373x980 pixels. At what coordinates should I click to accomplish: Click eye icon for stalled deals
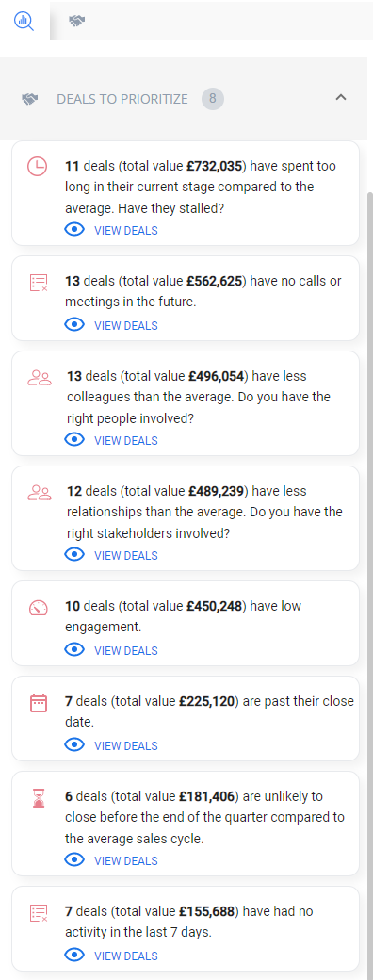[x=74, y=230]
